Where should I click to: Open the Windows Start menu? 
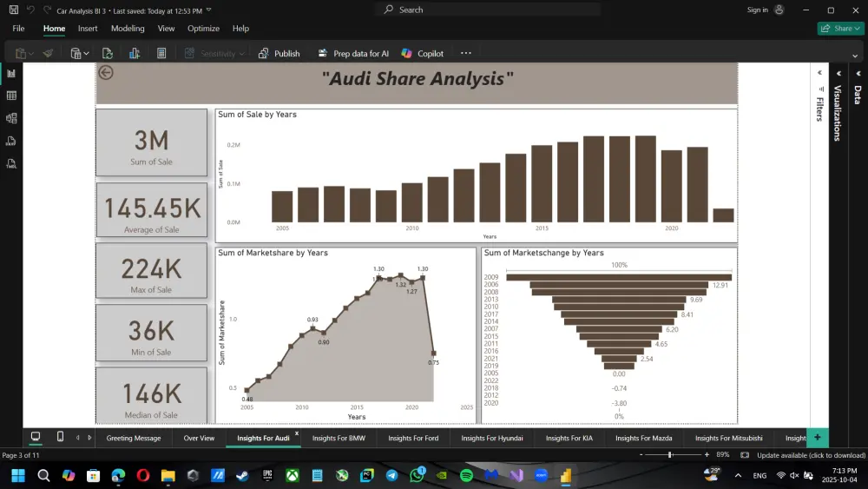pyautogui.click(x=18, y=475)
